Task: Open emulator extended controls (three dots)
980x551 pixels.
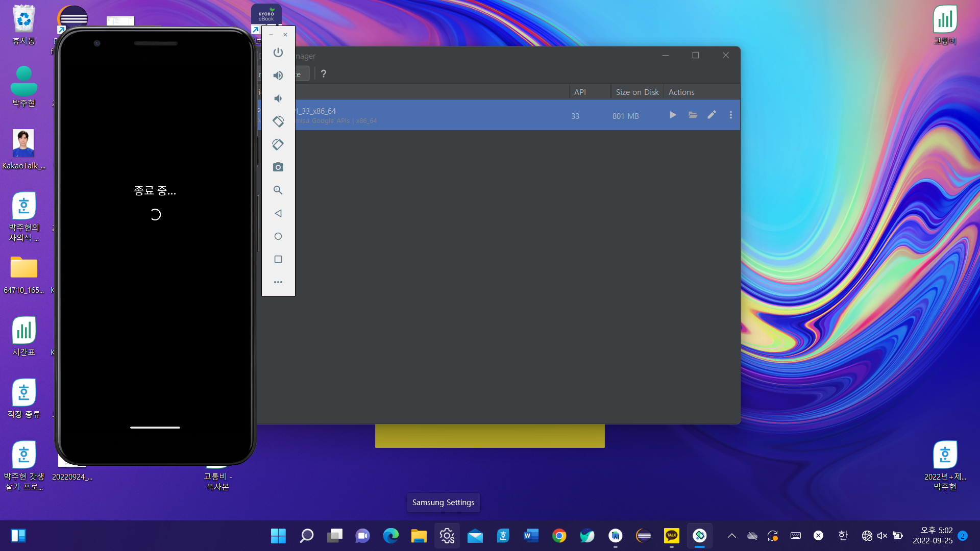Action: pos(278,282)
